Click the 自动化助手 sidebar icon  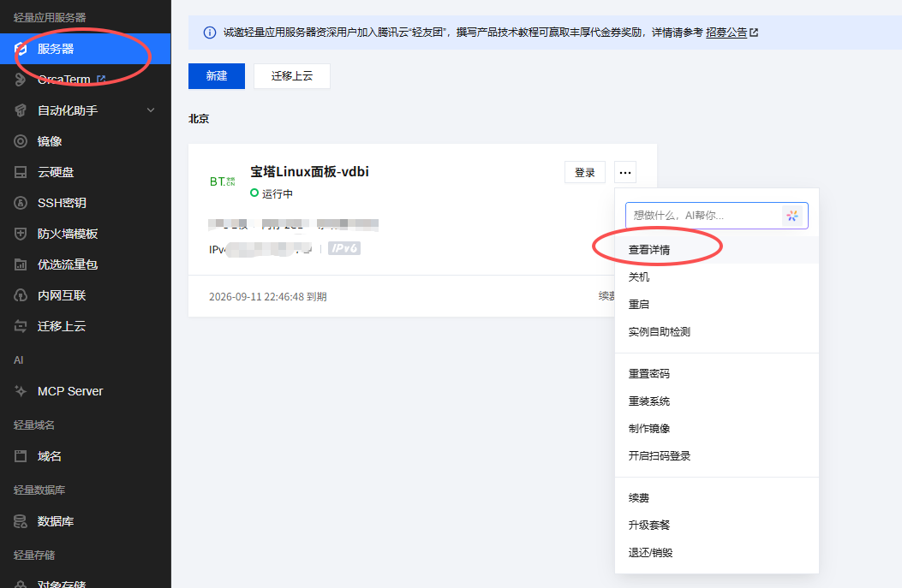[21, 110]
